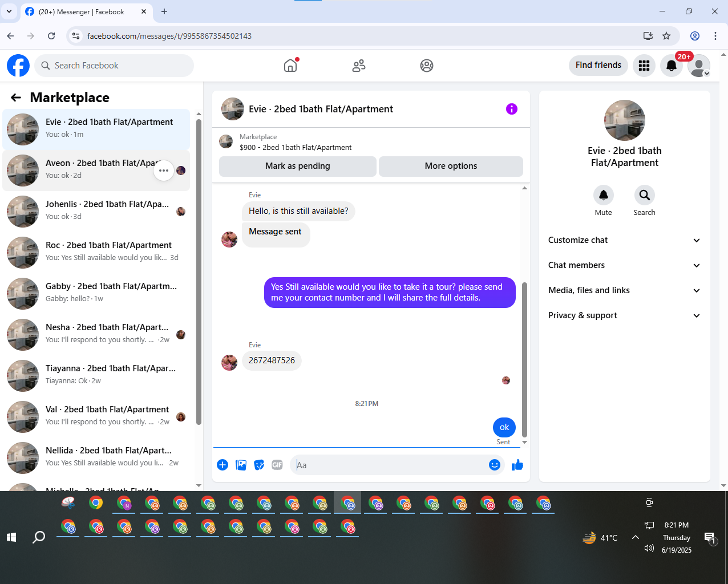The image size is (728, 584).
Task: Open the Facebook logo home link
Action: pyautogui.click(x=18, y=66)
